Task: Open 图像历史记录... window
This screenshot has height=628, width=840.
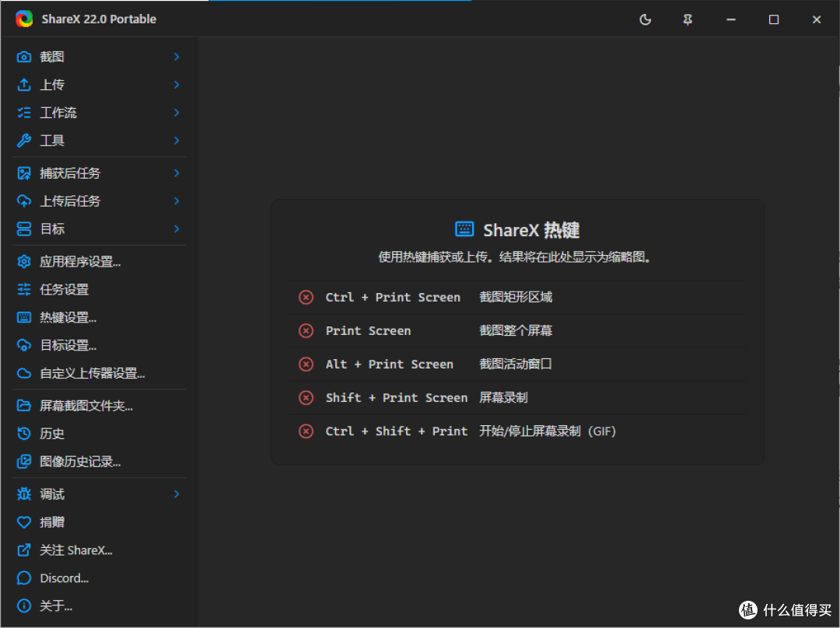Action: coord(99,461)
